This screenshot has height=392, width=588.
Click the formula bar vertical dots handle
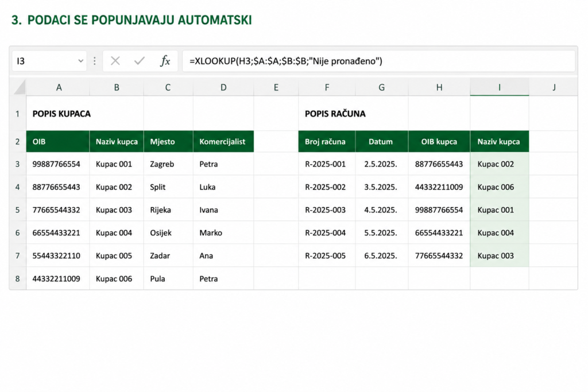pos(95,61)
